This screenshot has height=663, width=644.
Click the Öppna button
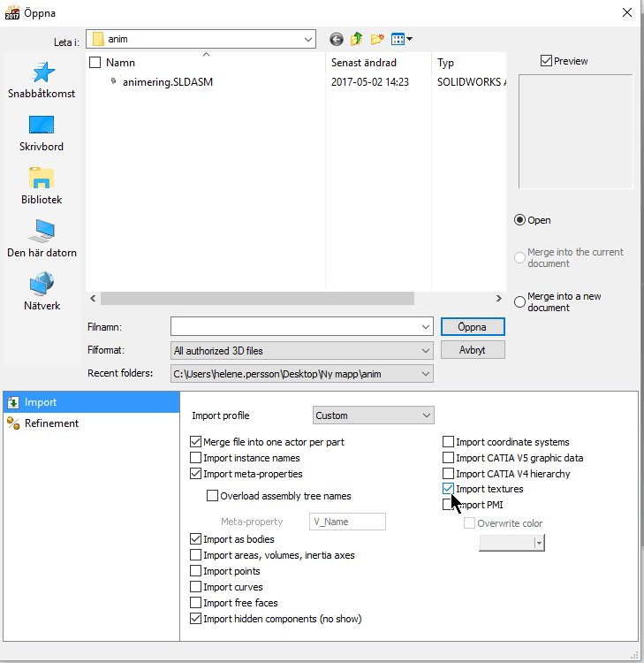(472, 326)
